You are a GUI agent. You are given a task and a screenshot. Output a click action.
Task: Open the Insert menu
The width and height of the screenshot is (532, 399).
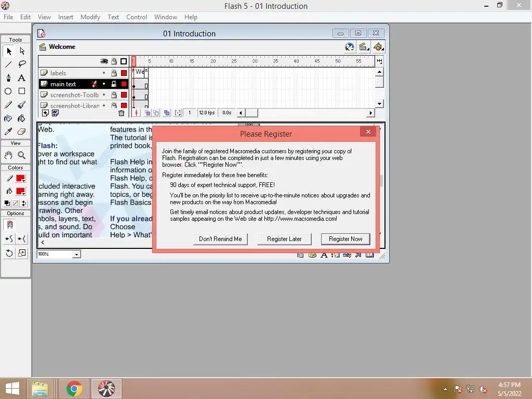65,17
